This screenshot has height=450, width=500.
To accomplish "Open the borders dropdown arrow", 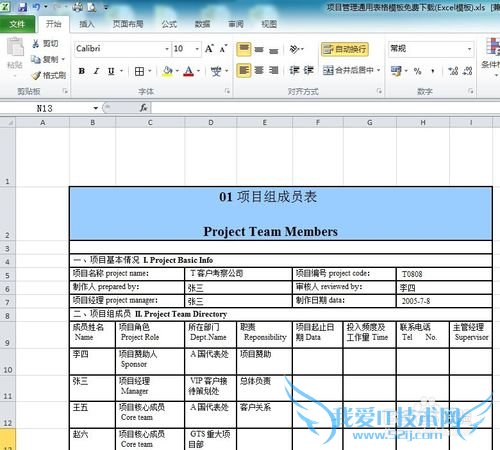I will pos(150,71).
